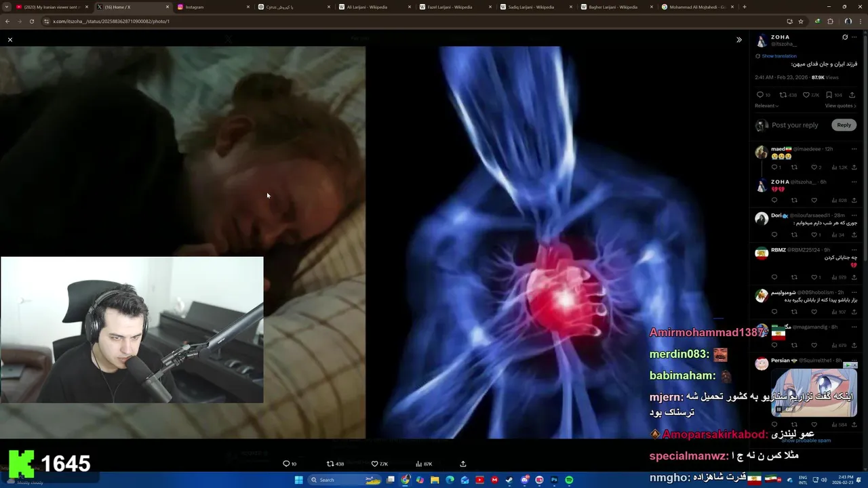Like ZOHA's broken-heart reply

click(814, 200)
